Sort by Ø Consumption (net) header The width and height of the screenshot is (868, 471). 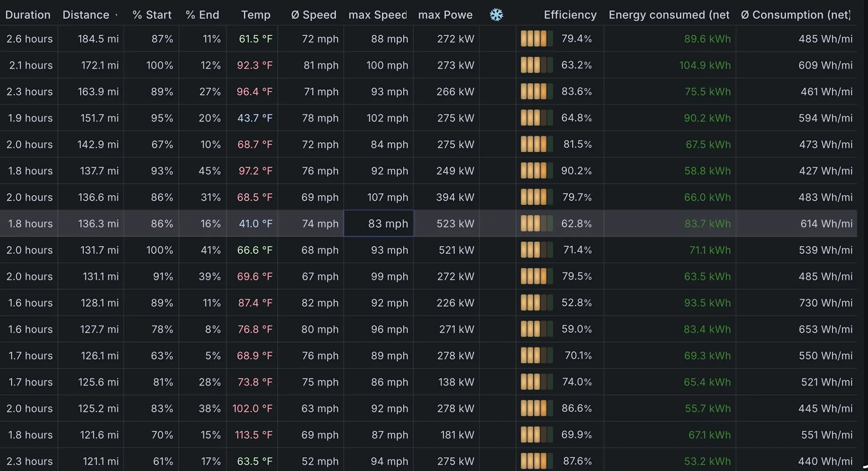point(795,15)
